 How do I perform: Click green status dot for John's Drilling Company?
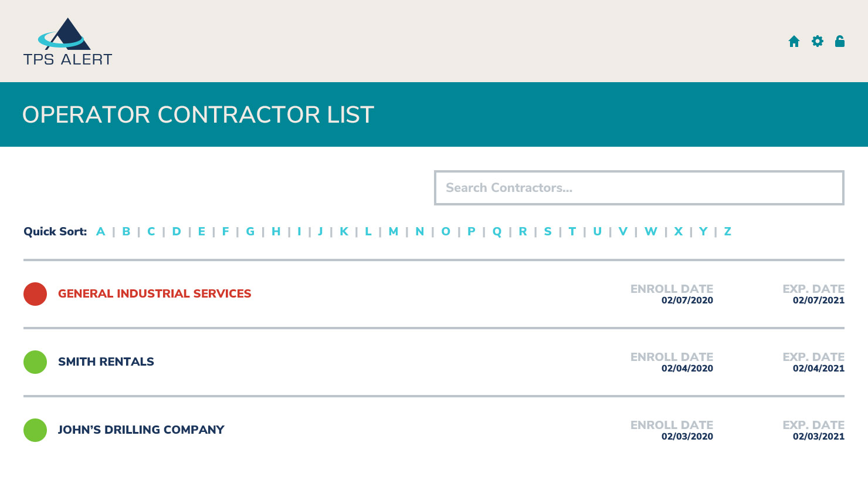35,430
